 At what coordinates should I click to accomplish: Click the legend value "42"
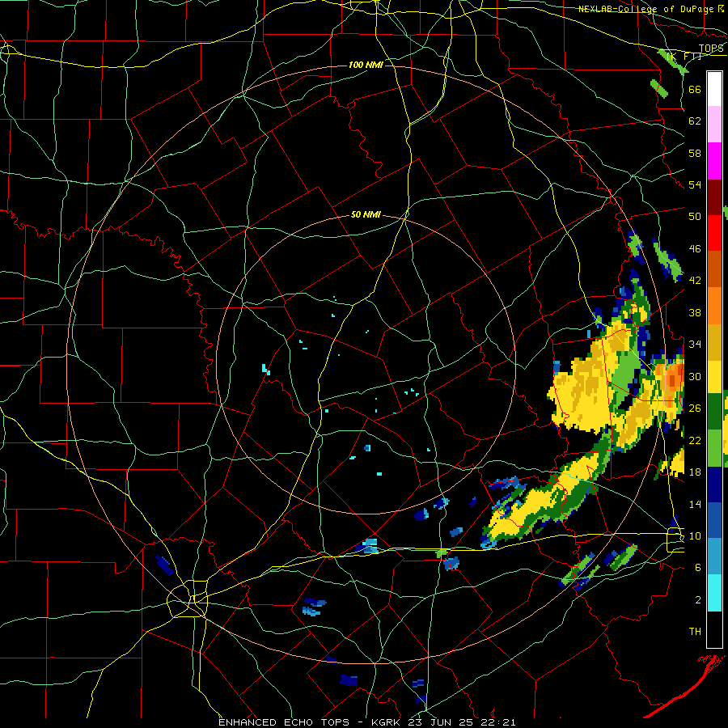695,281
